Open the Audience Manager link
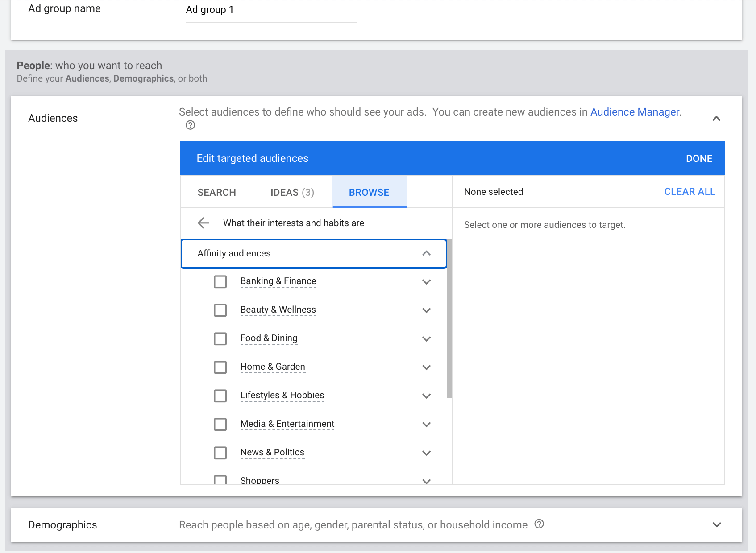The width and height of the screenshot is (756, 553). pyautogui.click(x=635, y=112)
